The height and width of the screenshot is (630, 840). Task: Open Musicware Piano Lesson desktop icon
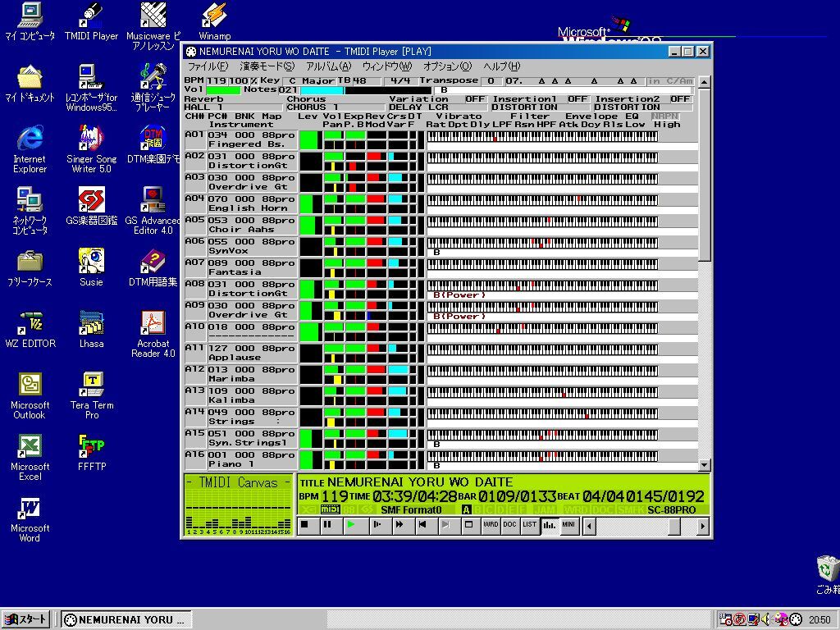153,26
